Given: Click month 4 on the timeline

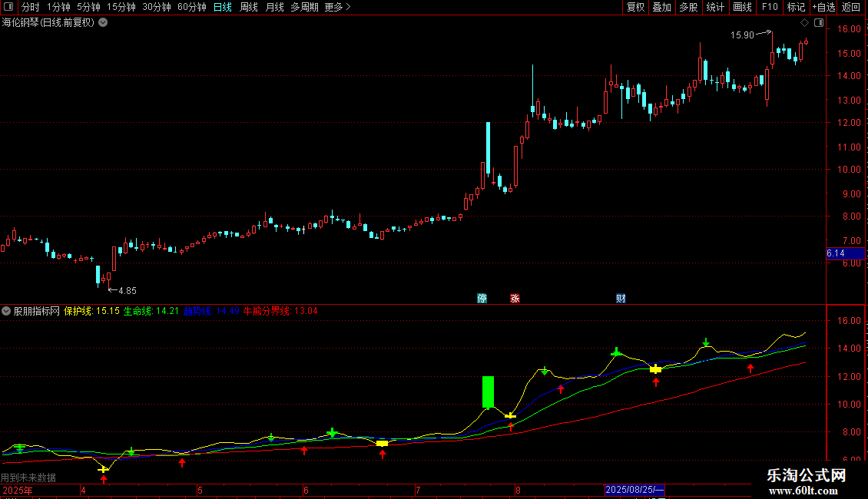Looking at the screenshot, I should click(83, 490).
